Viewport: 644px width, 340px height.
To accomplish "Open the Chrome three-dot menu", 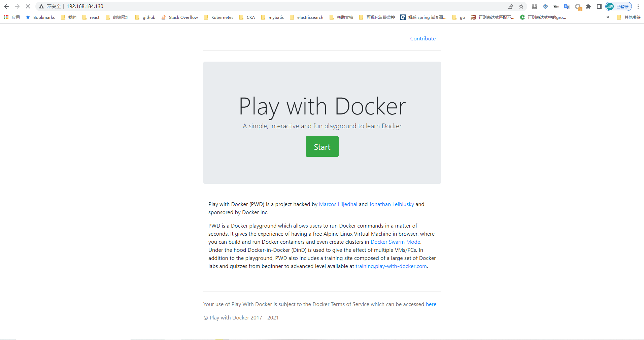I will point(638,6).
